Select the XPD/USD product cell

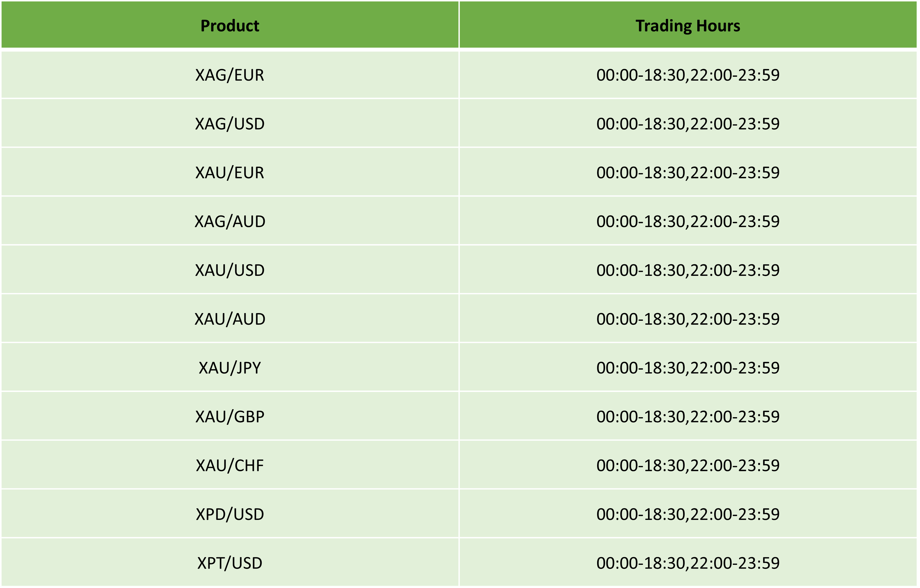tap(230, 514)
